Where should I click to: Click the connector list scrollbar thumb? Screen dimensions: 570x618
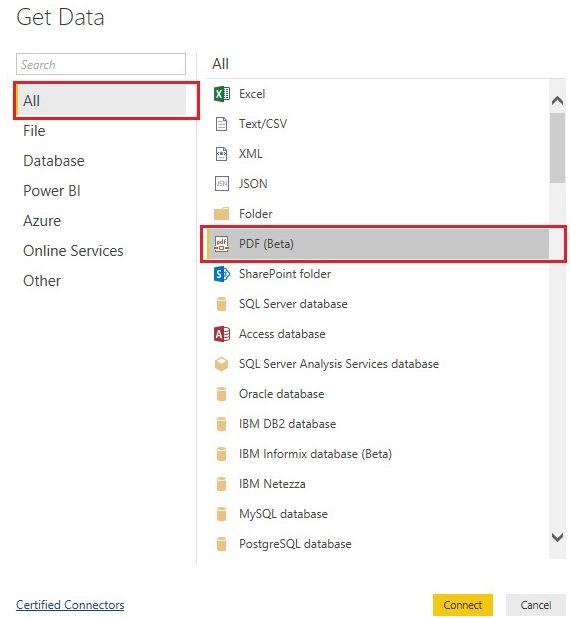(557, 148)
